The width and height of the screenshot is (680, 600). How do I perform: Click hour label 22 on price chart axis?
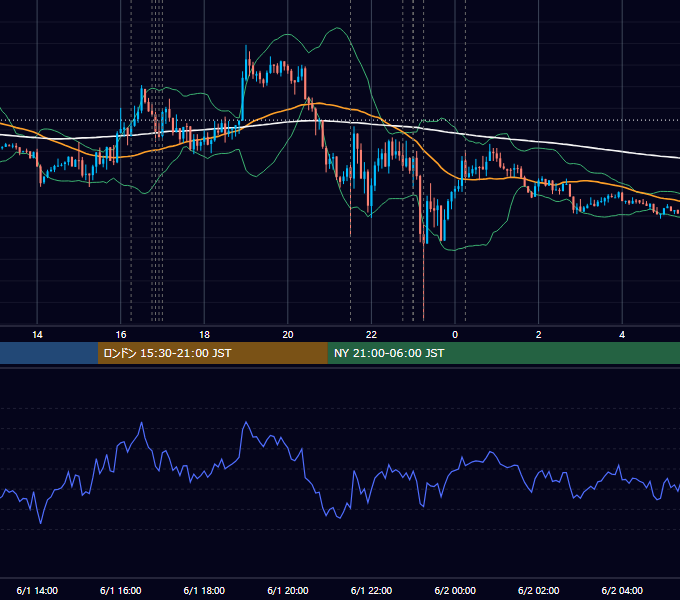coord(371,335)
